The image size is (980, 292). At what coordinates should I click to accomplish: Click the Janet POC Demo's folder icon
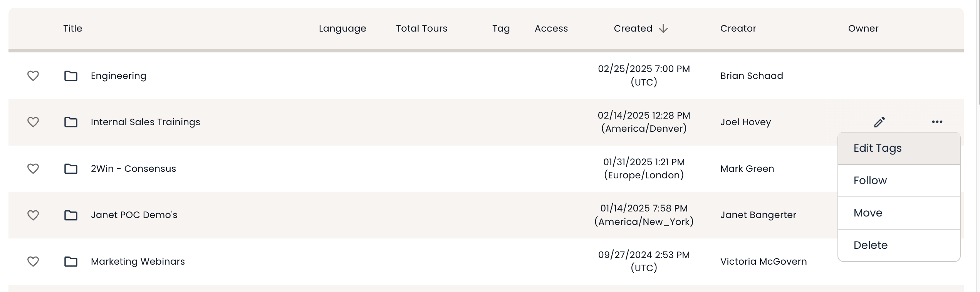tap(70, 215)
